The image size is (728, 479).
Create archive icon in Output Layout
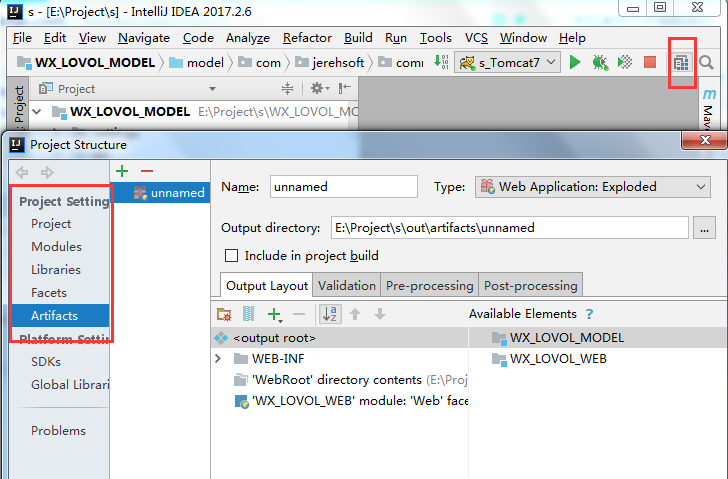coord(248,314)
